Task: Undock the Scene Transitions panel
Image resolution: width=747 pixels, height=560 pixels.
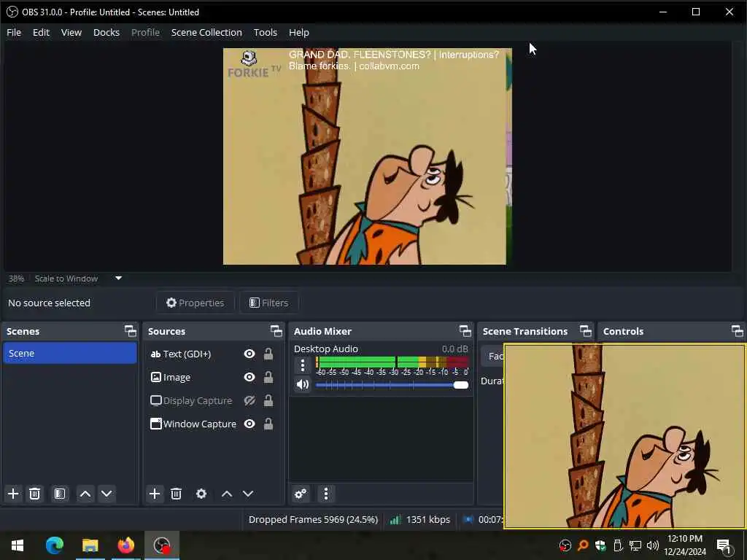Action: pyautogui.click(x=586, y=331)
